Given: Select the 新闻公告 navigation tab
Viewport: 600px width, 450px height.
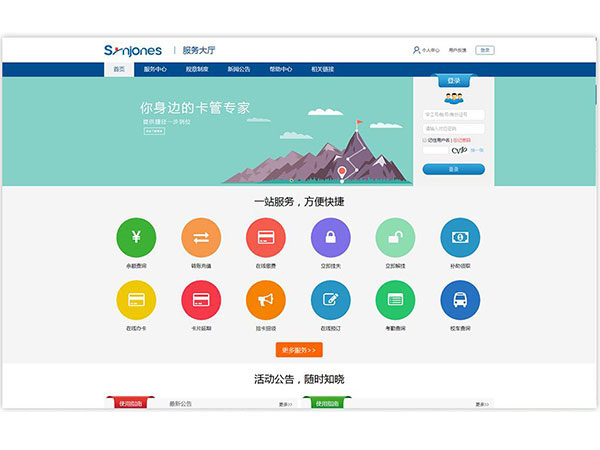Looking at the screenshot, I should [239, 69].
